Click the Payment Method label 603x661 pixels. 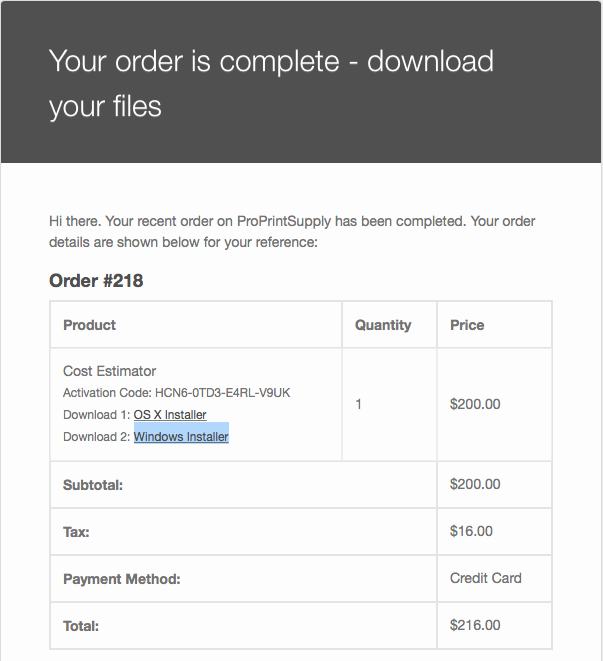(122, 579)
